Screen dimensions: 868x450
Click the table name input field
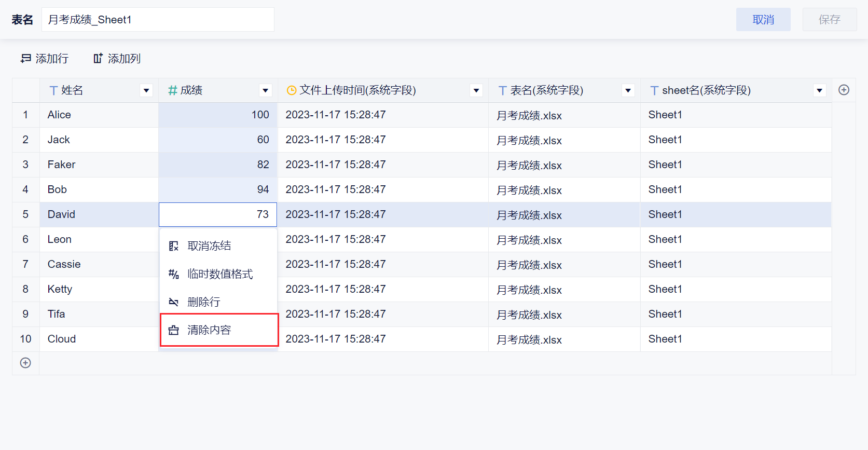tap(158, 19)
